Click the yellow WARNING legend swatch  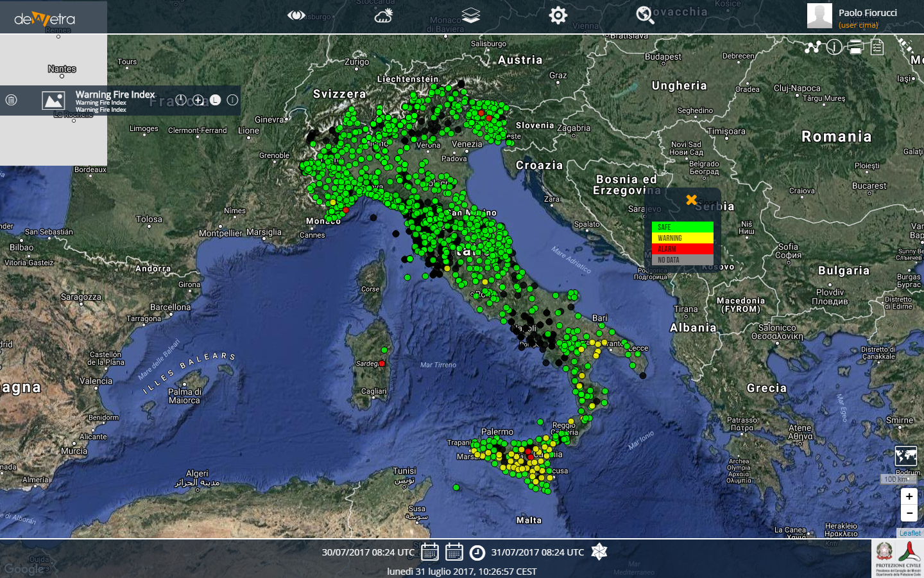682,238
